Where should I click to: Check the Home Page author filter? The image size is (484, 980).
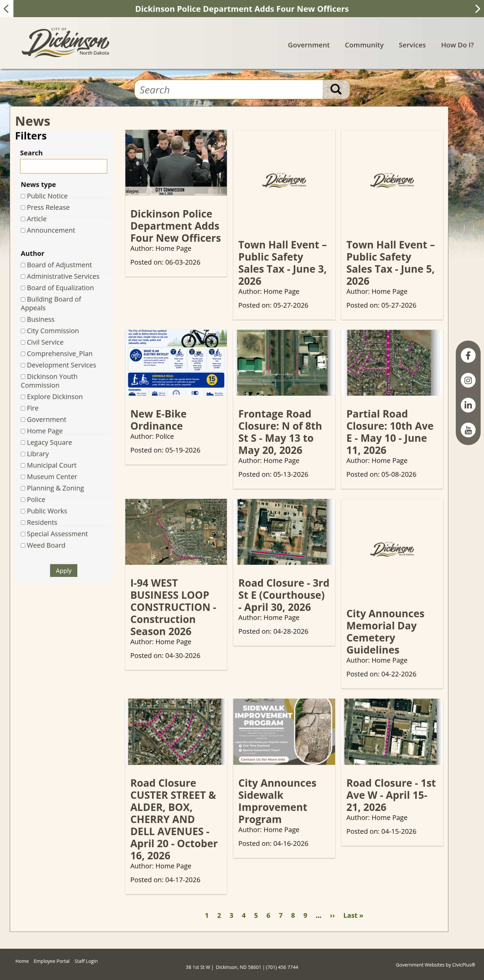pos(23,431)
